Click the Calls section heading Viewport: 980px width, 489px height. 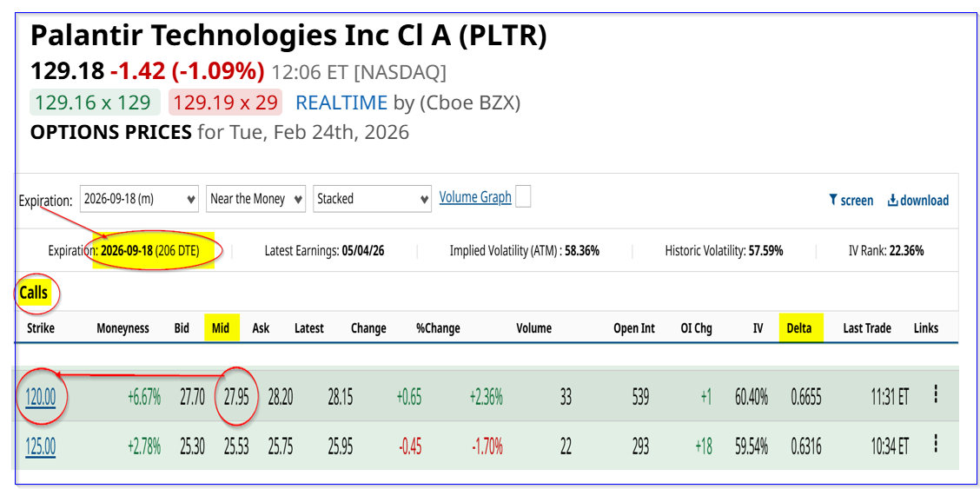point(34,294)
